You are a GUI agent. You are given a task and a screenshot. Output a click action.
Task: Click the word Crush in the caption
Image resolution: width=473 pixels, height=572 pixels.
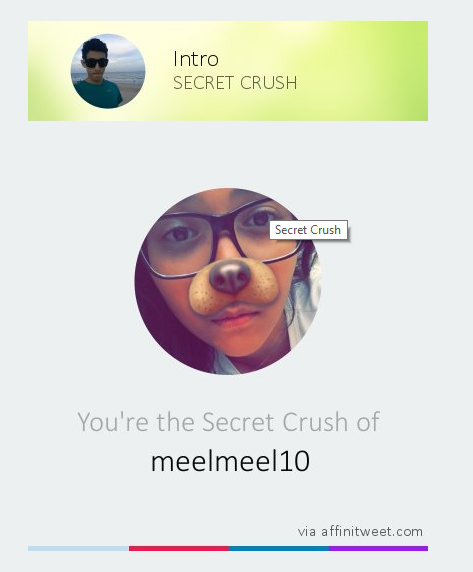pyautogui.click(x=315, y=422)
